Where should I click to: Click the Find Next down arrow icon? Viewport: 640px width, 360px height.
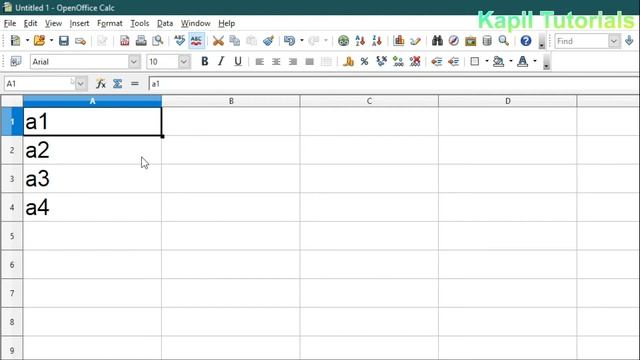(x=629, y=41)
